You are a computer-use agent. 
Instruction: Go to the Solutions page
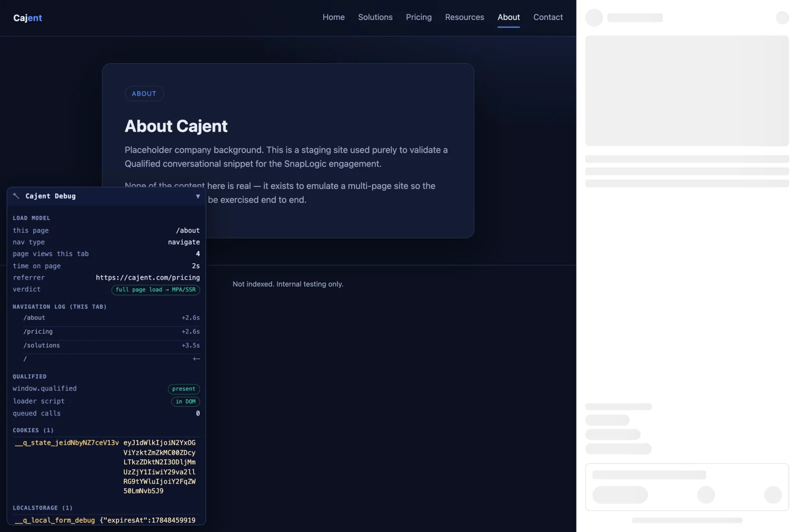click(x=375, y=17)
